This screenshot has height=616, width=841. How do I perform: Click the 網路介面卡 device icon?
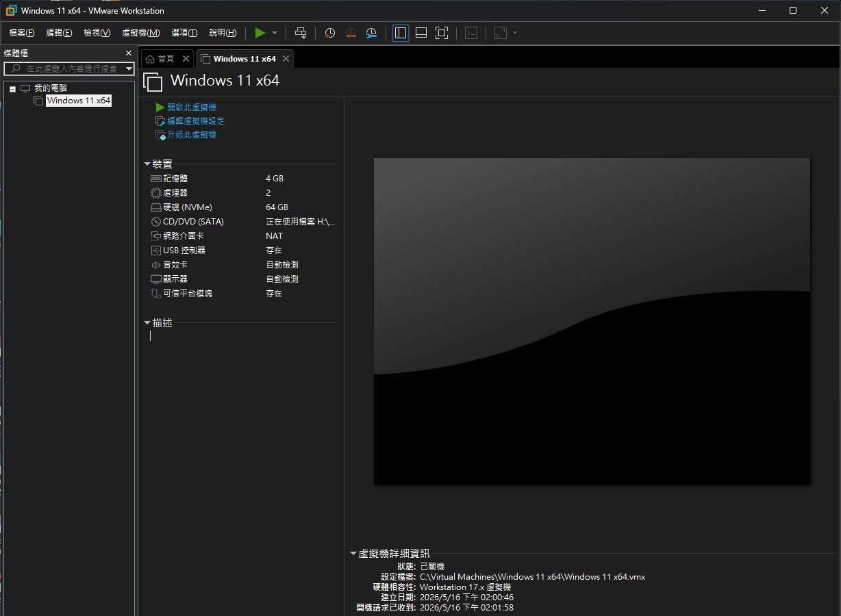(x=156, y=236)
